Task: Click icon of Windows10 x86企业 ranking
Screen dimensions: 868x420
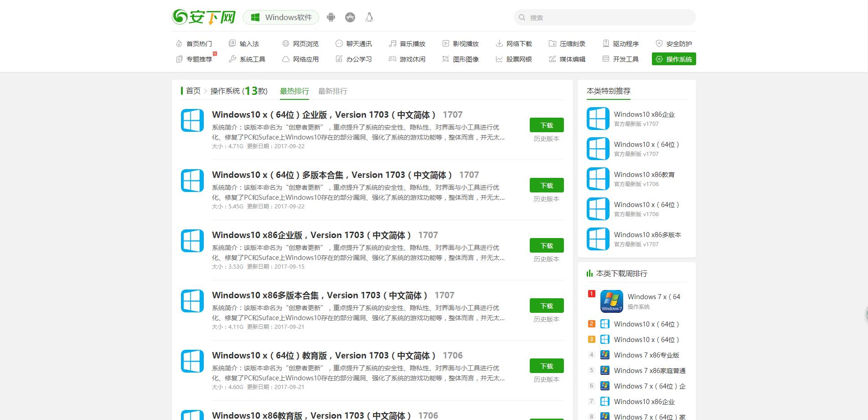Action: coord(605,401)
